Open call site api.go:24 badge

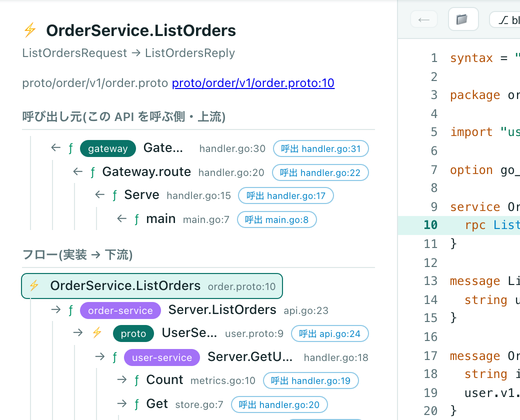(329, 333)
